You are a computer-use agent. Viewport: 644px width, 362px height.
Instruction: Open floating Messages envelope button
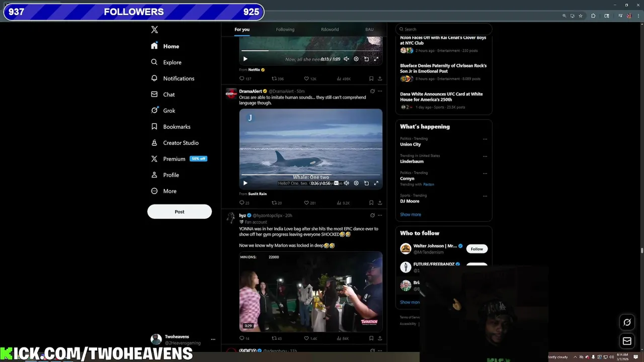(627, 341)
